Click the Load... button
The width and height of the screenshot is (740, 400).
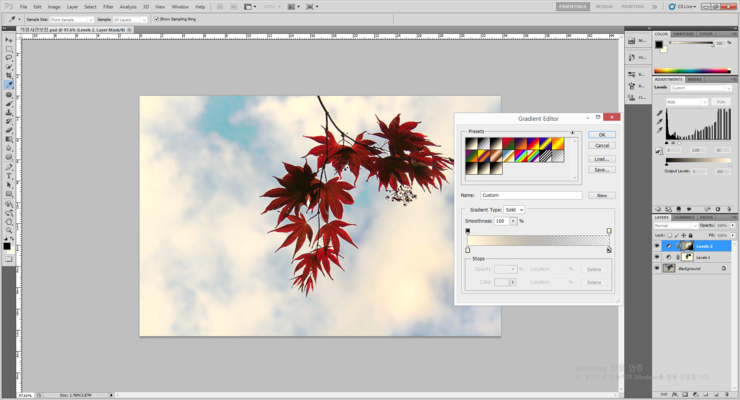[601, 158]
